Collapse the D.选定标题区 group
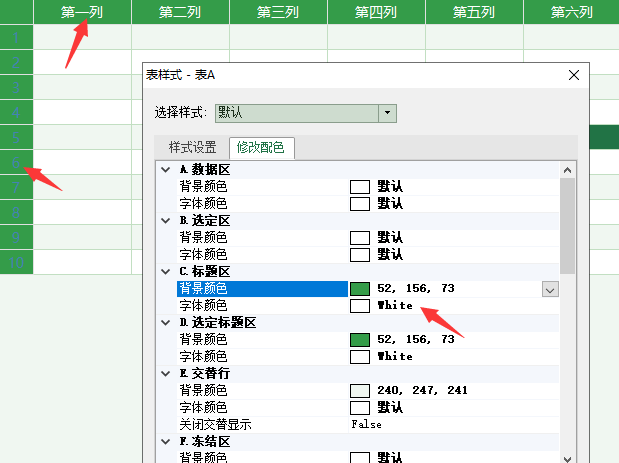Image resolution: width=619 pixels, height=463 pixels. (x=166, y=322)
